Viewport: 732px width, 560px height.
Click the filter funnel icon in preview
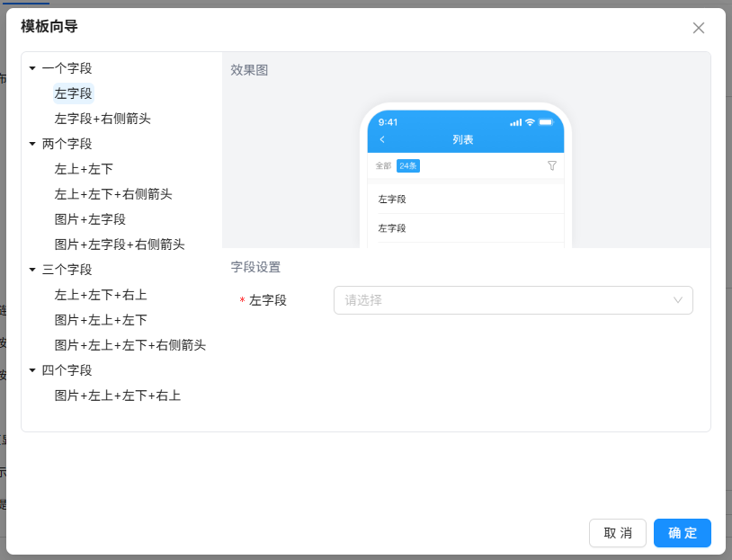552,165
